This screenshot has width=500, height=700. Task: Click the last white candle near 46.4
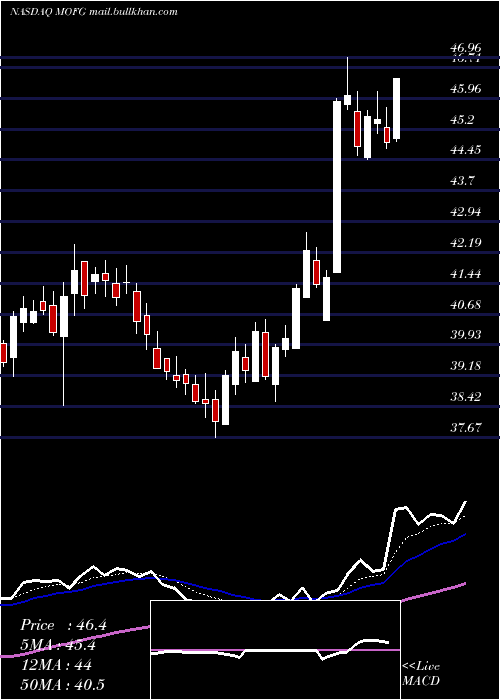(396, 108)
